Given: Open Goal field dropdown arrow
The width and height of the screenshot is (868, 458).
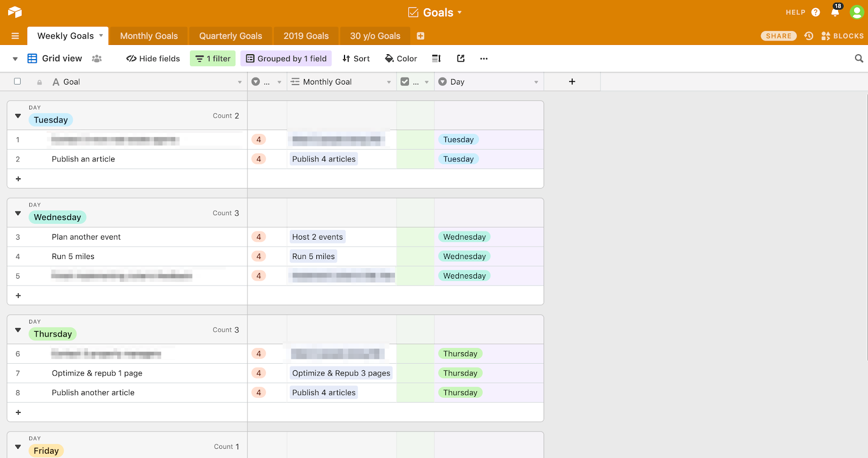Looking at the screenshot, I should tap(240, 82).
